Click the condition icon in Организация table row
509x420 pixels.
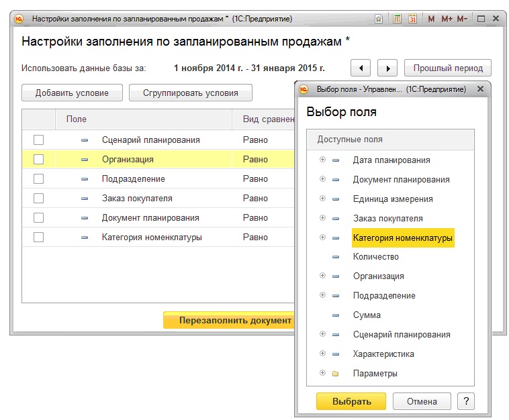[85, 160]
